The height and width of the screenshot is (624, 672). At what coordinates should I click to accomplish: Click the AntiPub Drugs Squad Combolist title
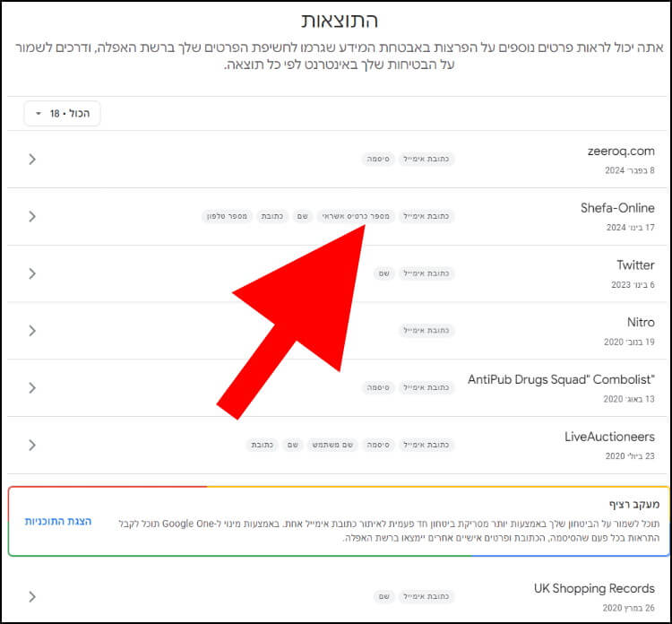(561, 379)
